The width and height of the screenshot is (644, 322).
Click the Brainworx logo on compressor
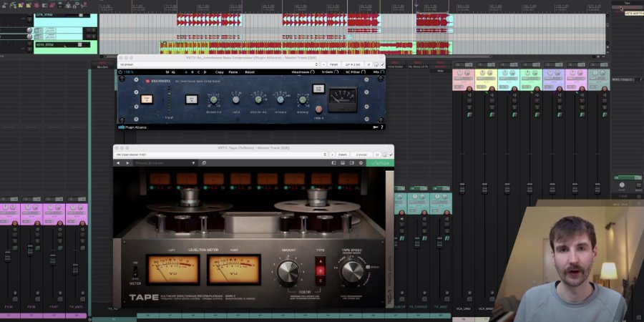[155, 81]
